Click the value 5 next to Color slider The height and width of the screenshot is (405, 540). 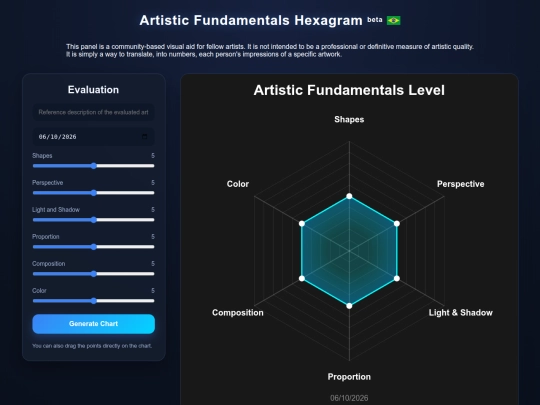click(x=153, y=291)
